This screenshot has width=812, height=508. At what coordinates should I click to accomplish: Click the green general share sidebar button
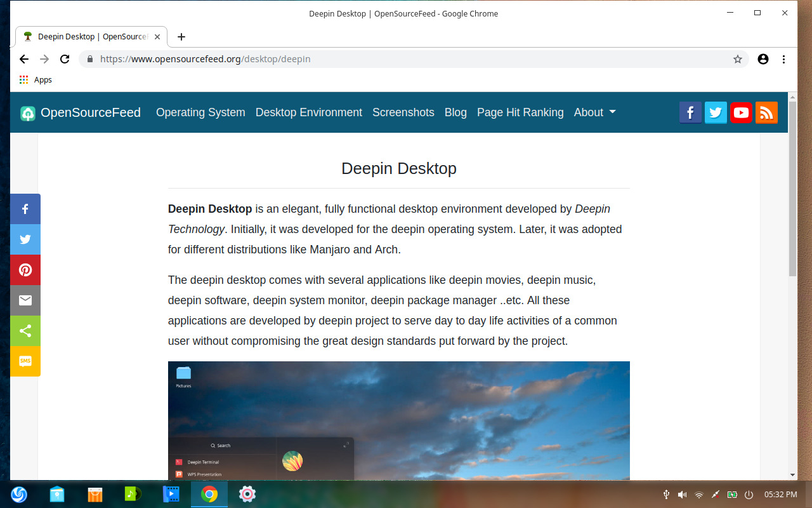tap(25, 331)
